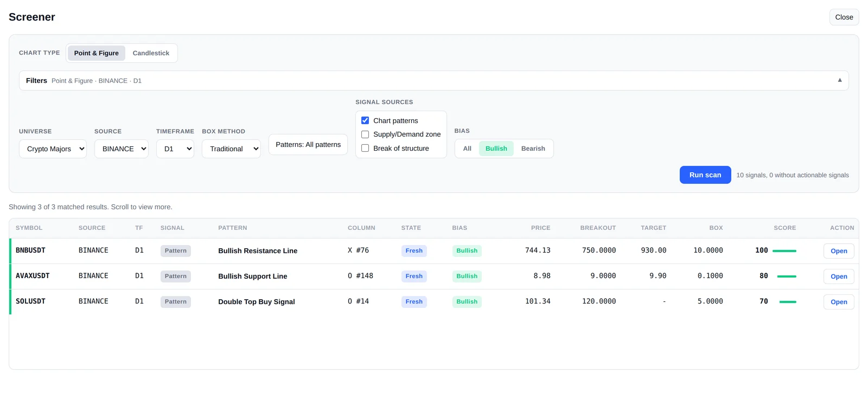Enable the Supply/Demand zone checkbox
Image resolution: width=868 pixels, height=412 pixels.
click(365, 134)
